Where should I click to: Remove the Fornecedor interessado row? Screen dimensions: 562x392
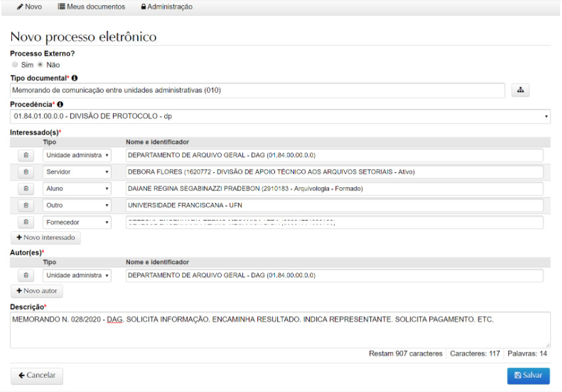click(x=26, y=223)
